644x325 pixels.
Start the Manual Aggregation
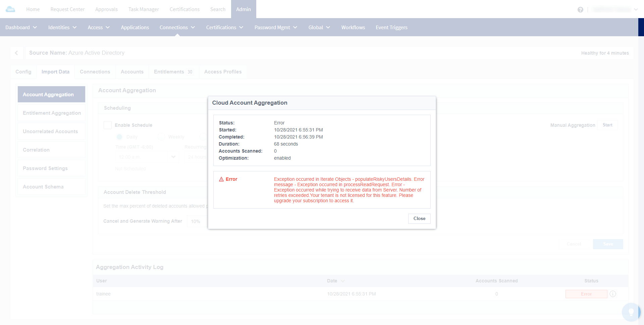[x=607, y=125]
